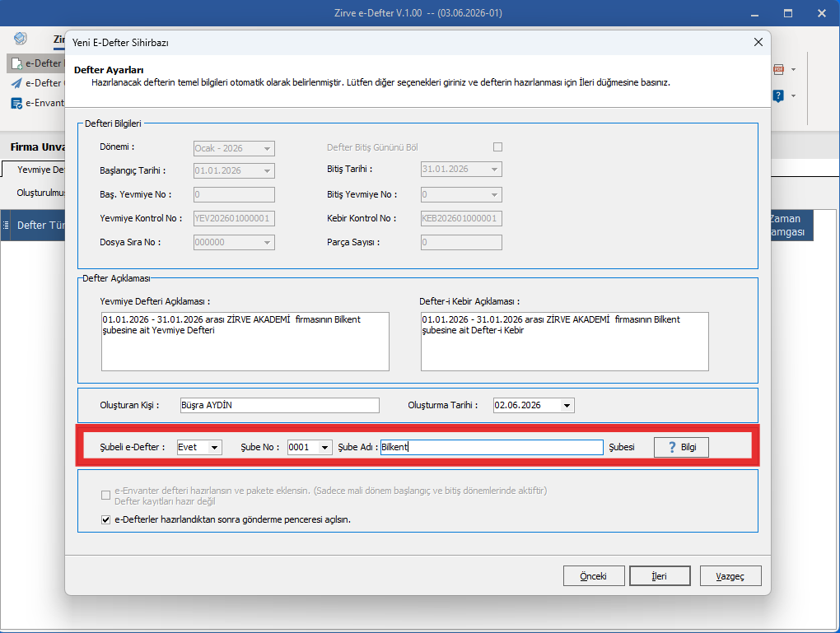This screenshot has height=633, width=840.
Task: Click Kebir Kontrol No field
Action: 461,218
